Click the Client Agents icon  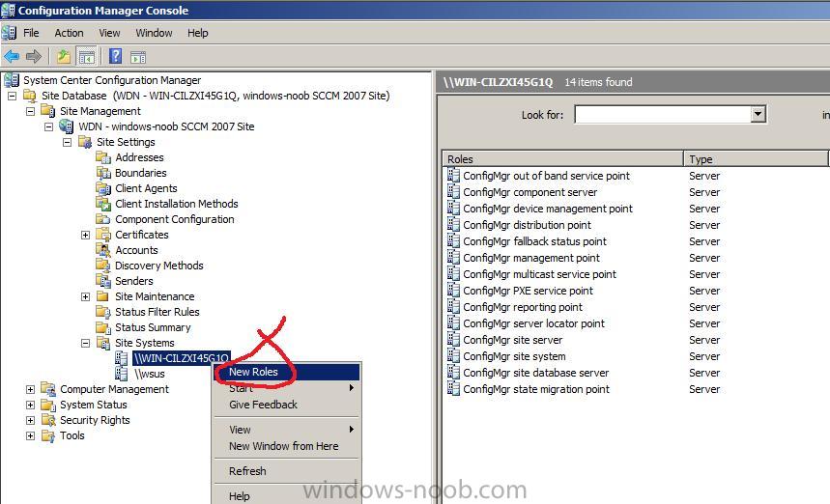pyautogui.click(x=103, y=188)
